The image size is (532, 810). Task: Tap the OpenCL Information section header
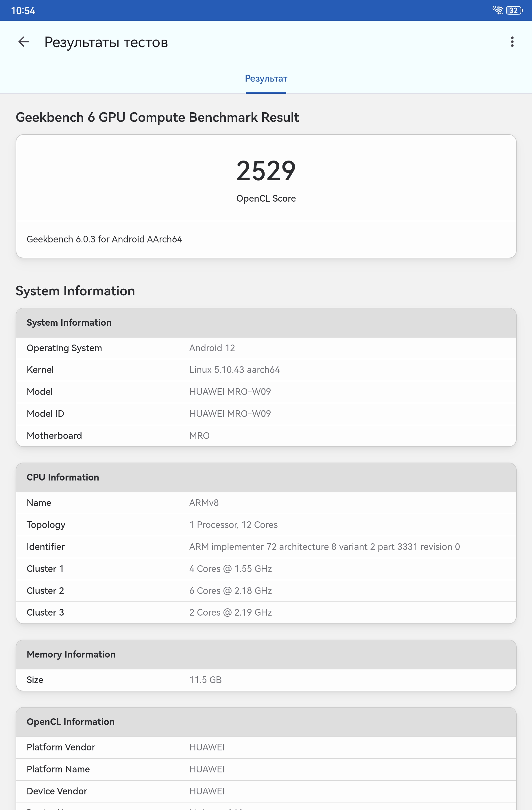click(266, 722)
